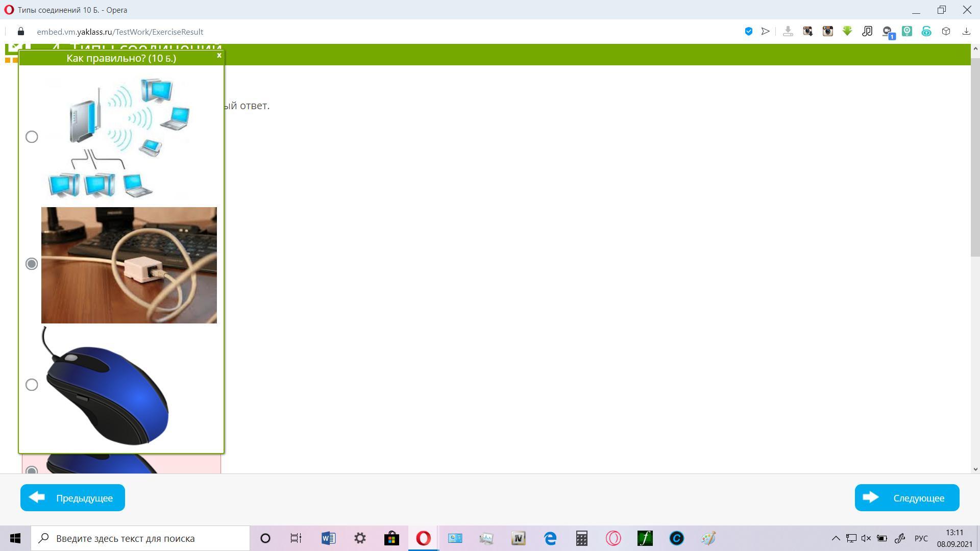The image size is (980, 551).
Task: Open the photo viewer icon on taskbar
Action: [x=486, y=538]
